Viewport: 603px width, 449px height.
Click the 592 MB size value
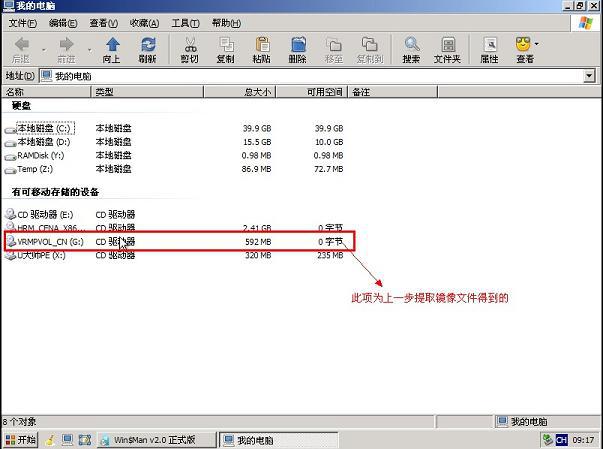[258, 242]
